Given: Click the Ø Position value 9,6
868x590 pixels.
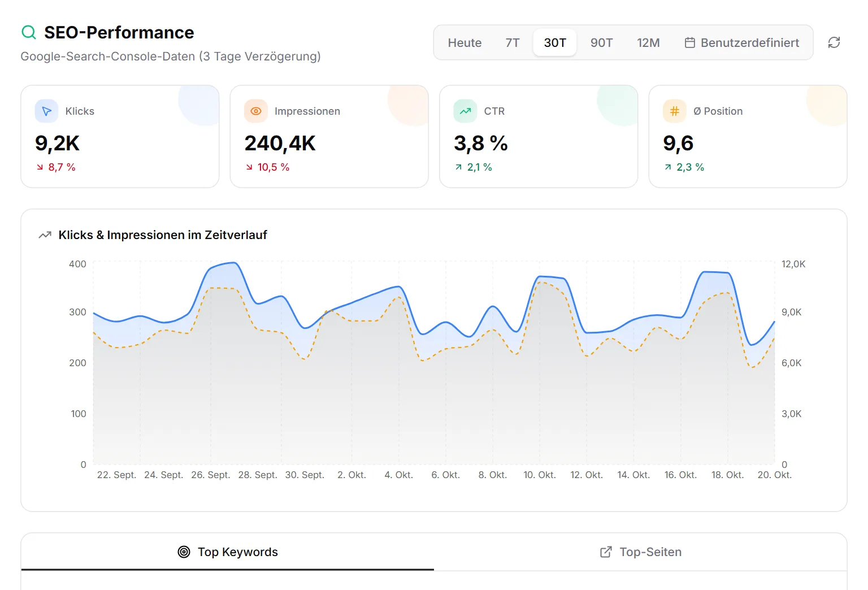Looking at the screenshot, I should point(678,144).
